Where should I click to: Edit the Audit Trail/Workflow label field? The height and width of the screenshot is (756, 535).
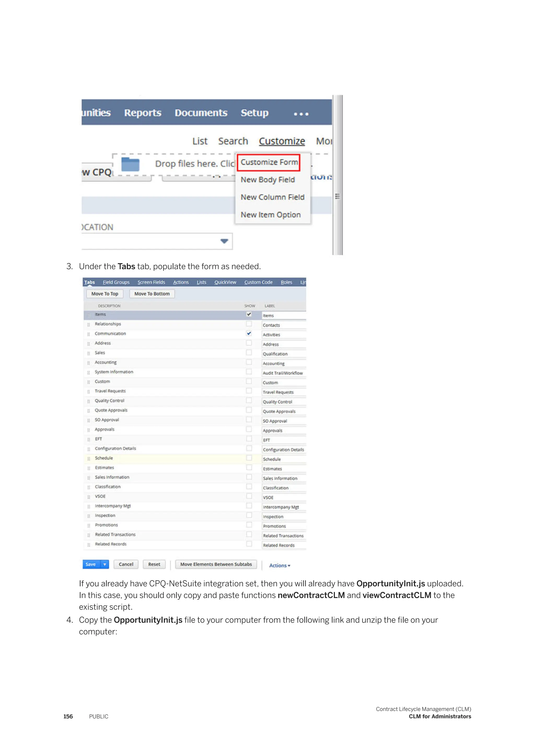click(x=284, y=373)
